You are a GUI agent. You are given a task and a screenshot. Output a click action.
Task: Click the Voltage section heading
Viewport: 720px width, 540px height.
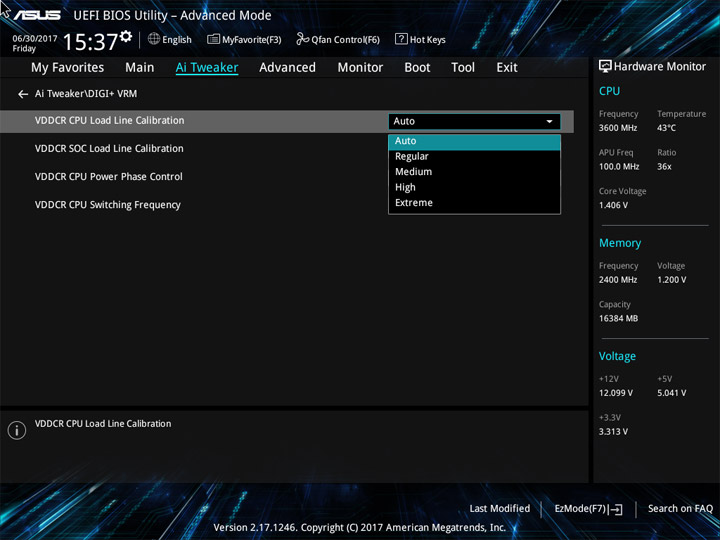point(617,356)
